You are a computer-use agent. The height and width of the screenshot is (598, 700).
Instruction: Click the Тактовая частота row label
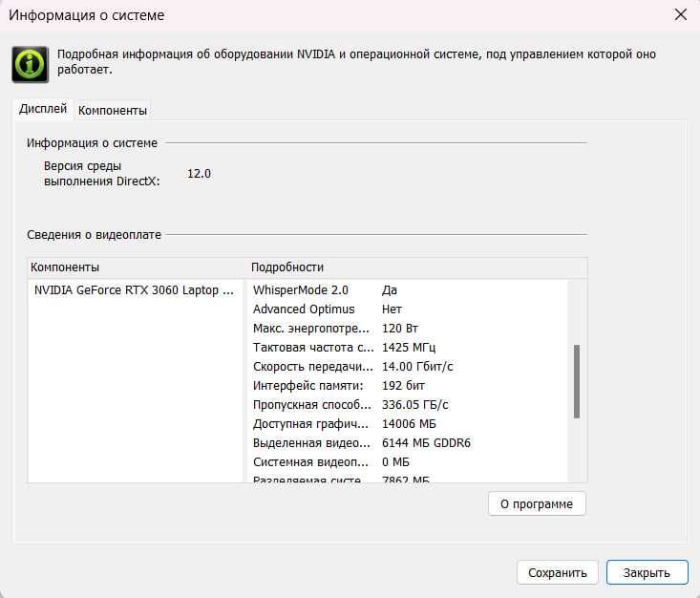pos(313,348)
